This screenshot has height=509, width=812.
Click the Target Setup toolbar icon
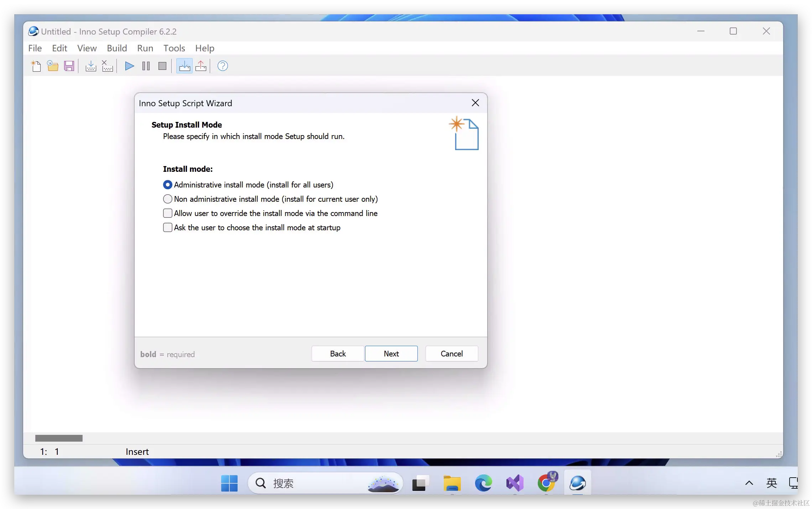[184, 66]
